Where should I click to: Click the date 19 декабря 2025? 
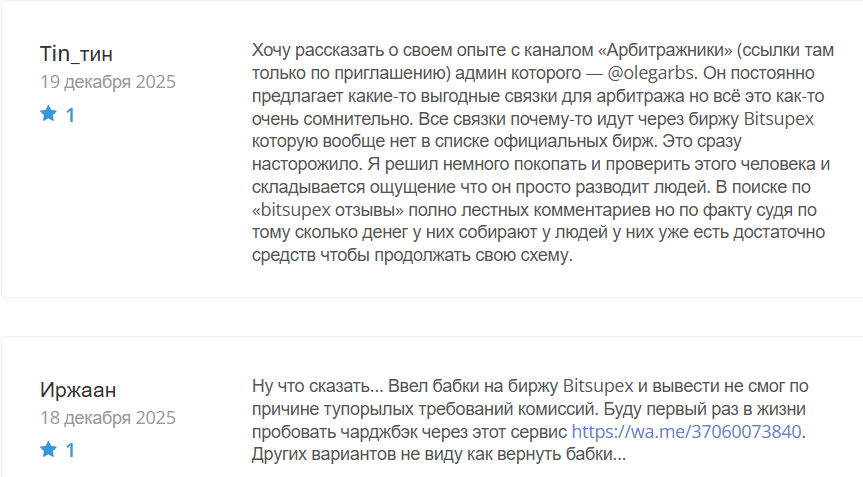tap(108, 82)
